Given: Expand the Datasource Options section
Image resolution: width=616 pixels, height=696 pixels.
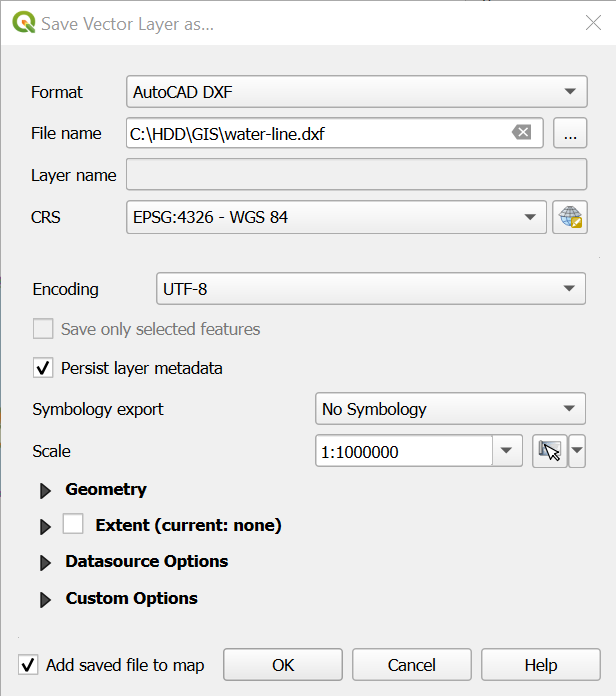Looking at the screenshot, I should pos(45,562).
